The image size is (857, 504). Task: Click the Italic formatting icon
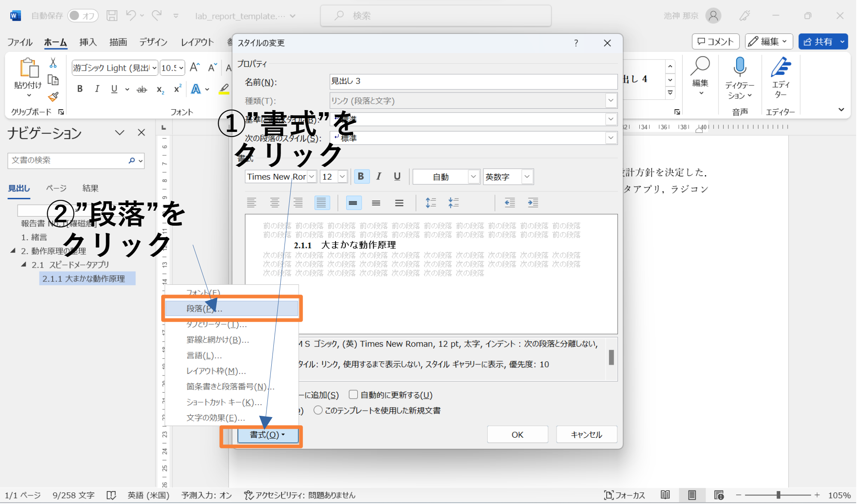point(379,176)
